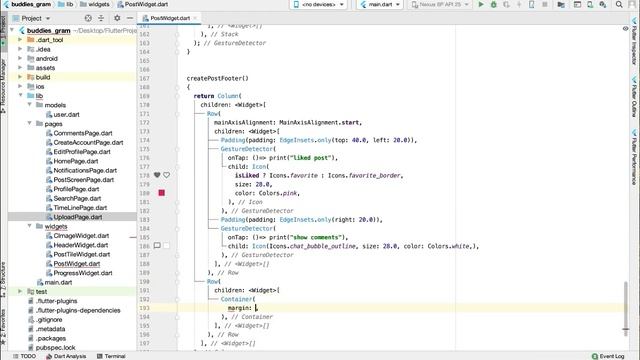Click buddies_gram breadcrumb
640x360 pixels.
pos(27,4)
